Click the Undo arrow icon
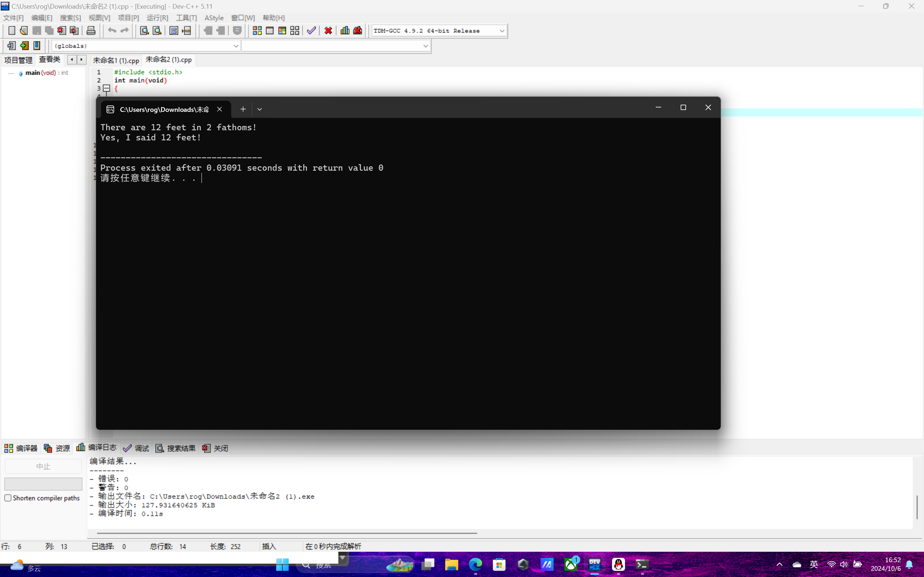 point(112,31)
